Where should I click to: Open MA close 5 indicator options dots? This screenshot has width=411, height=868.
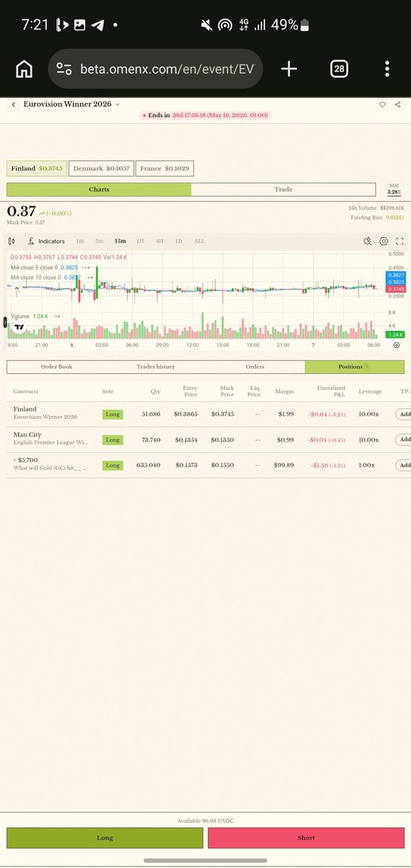point(88,267)
